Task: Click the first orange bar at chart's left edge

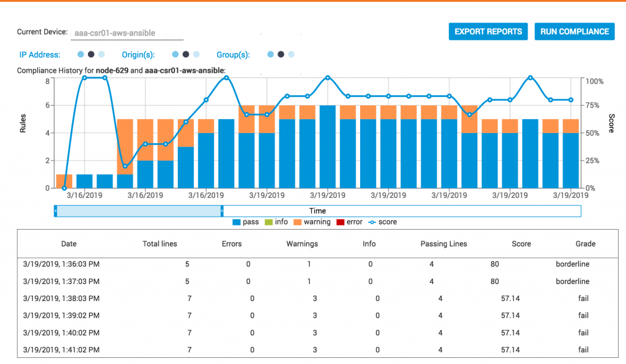Action: [64, 181]
